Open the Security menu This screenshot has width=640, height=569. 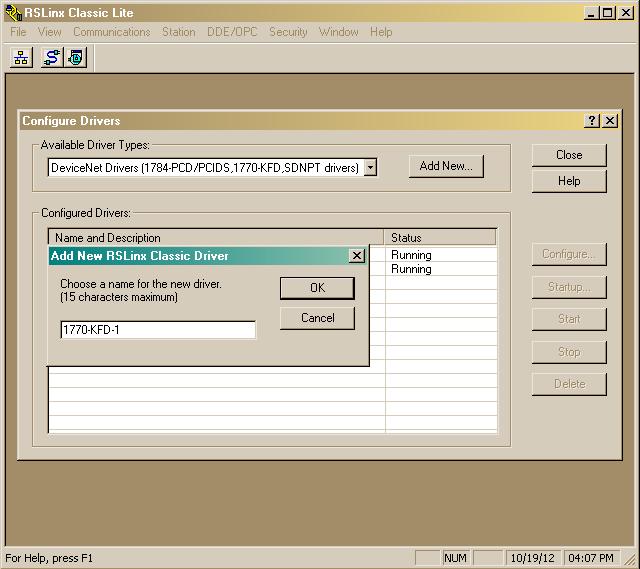click(288, 32)
